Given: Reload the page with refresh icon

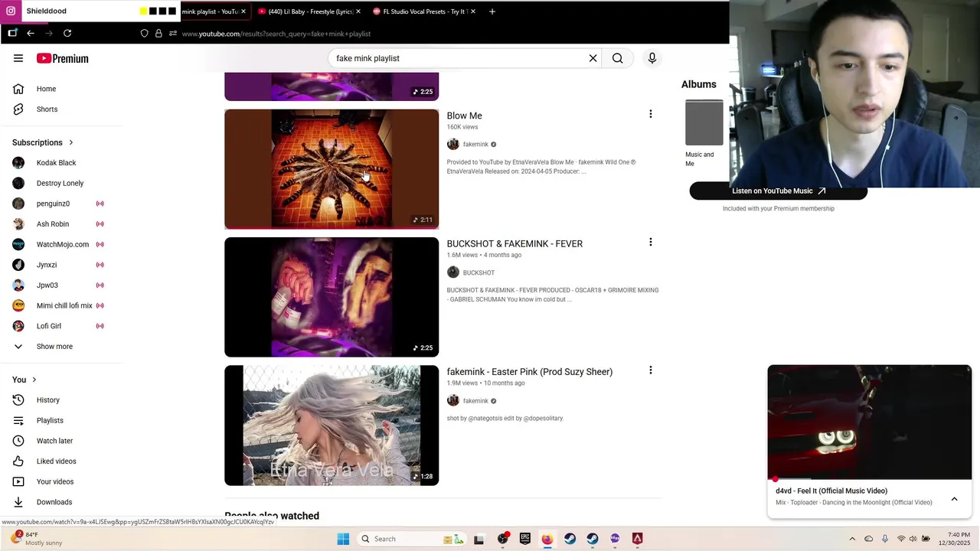Looking at the screenshot, I should pyautogui.click(x=67, y=33).
